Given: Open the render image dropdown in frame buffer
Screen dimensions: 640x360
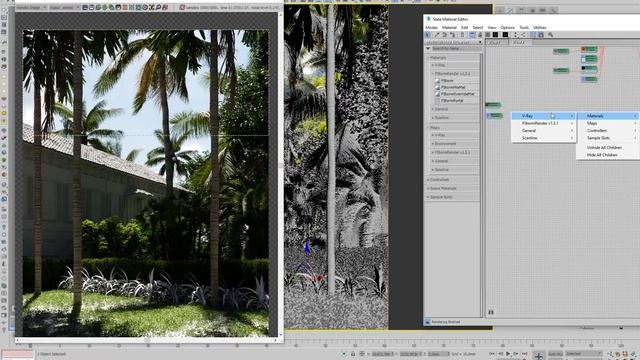Looking at the screenshot, I should (x=32, y=7).
